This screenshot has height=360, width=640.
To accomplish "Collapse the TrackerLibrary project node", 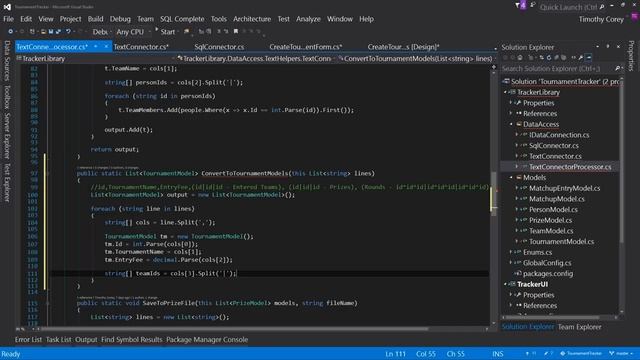I will (x=505, y=92).
